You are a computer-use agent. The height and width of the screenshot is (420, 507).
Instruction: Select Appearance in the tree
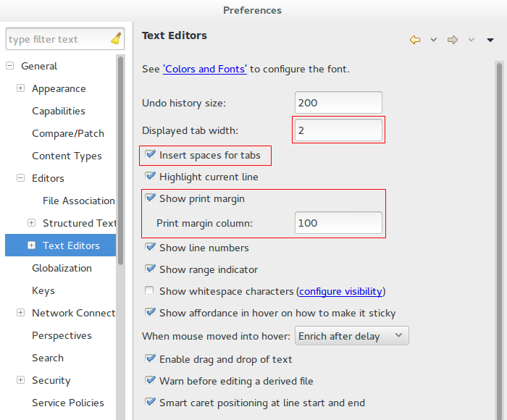pos(59,88)
